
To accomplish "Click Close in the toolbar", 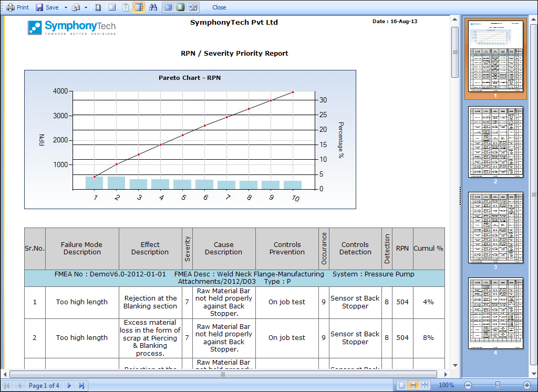I will tap(219, 7).
